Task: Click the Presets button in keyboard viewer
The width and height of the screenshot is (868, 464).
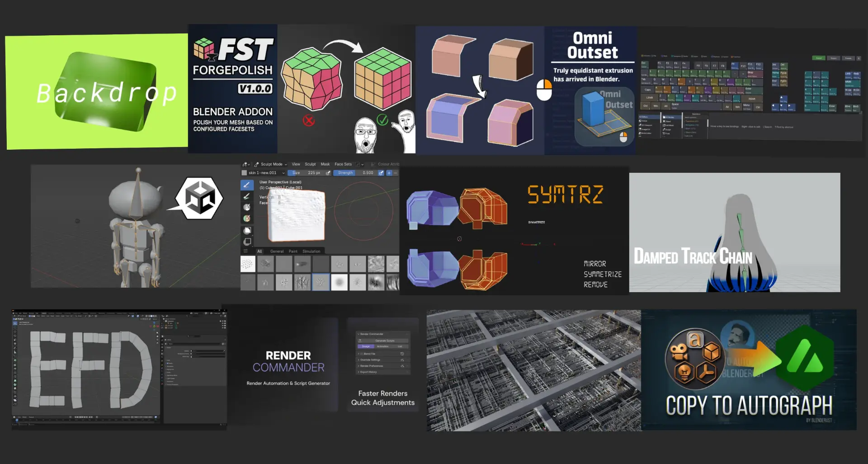Action: [849, 58]
